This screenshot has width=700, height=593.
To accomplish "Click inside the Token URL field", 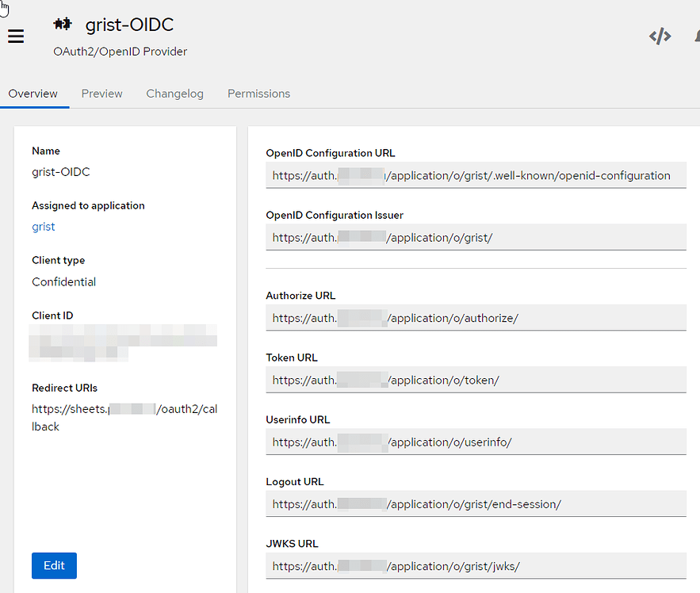I will 476,380.
